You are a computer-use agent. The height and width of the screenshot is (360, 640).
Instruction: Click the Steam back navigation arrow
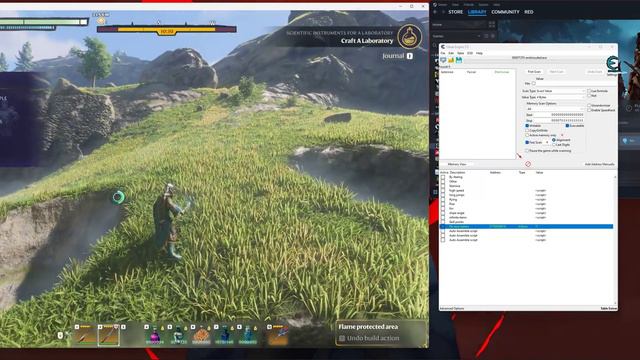point(435,12)
